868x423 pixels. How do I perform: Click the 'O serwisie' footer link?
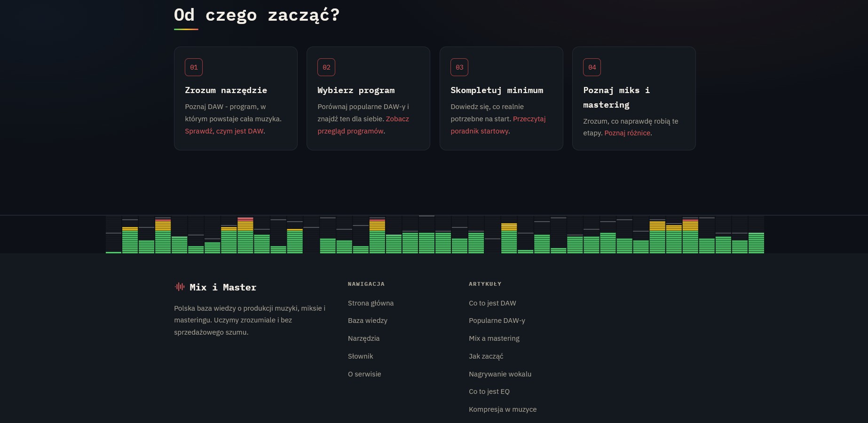(x=364, y=374)
